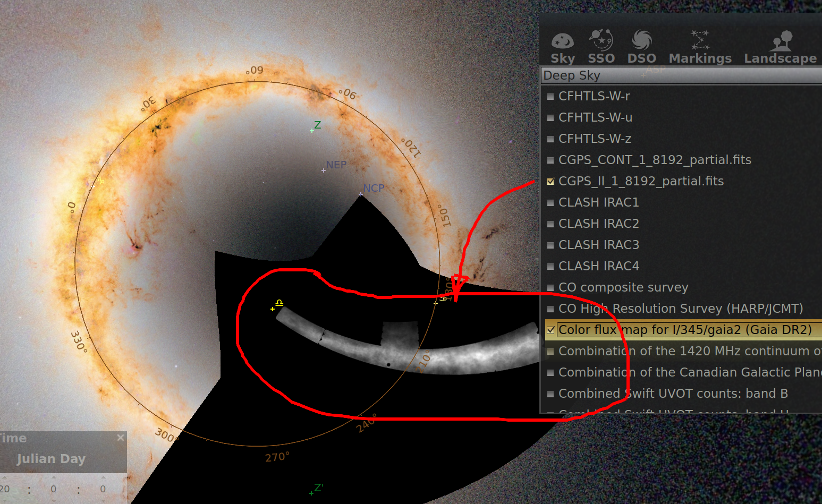Open the Landscape tree tab
822x504 pixels.
click(780, 47)
